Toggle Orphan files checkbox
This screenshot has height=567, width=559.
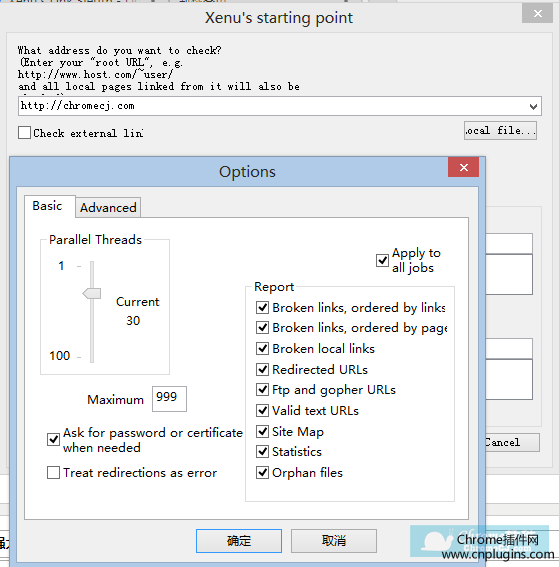pos(263,472)
